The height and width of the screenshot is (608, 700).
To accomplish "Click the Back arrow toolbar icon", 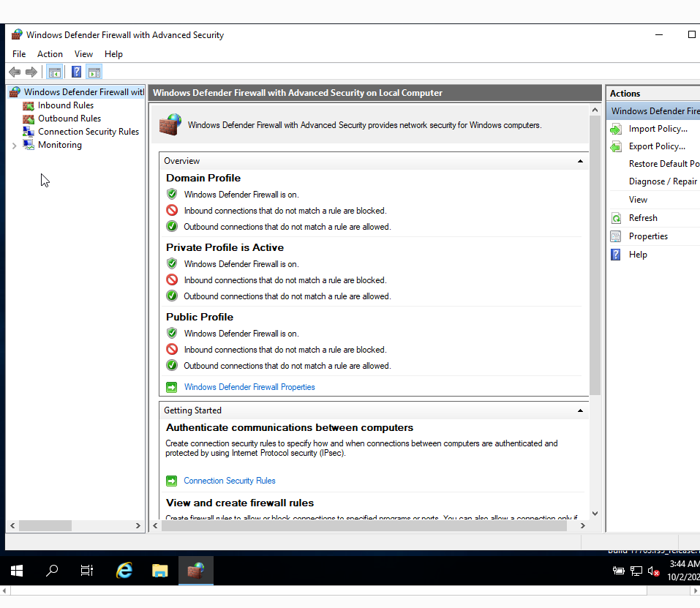I will pyautogui.click(x=15, y=72).
